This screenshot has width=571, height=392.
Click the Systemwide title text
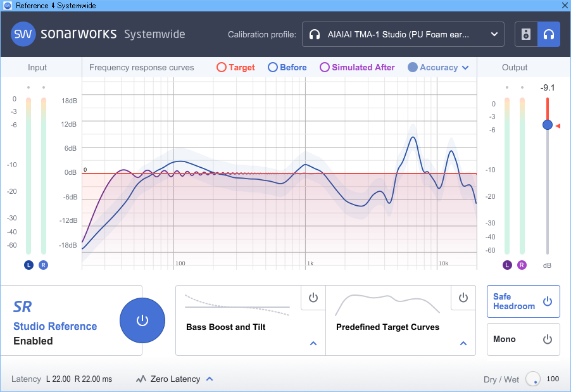click(154, 34)
